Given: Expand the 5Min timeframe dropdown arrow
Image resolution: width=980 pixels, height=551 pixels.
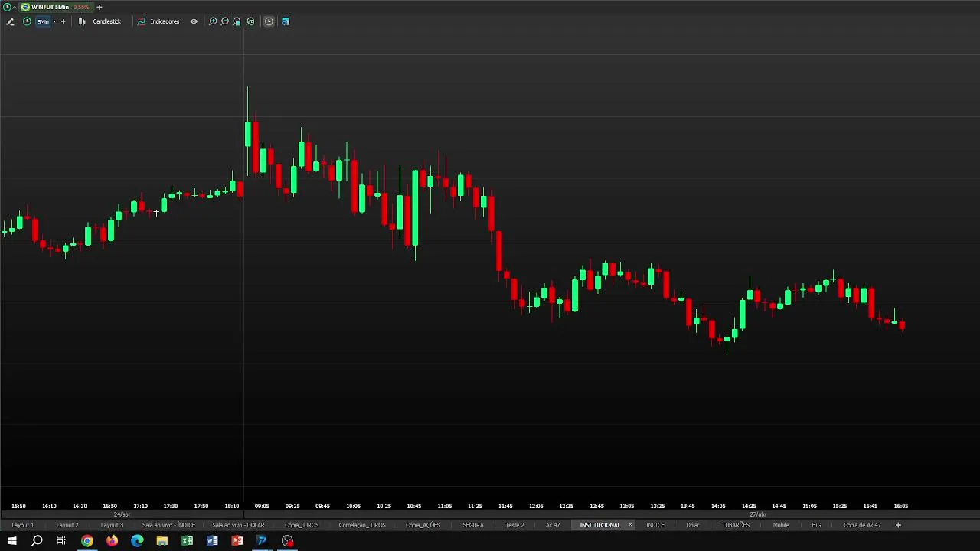Looking at the screenshot, I should pyautogui.click(x=54, y=21).
